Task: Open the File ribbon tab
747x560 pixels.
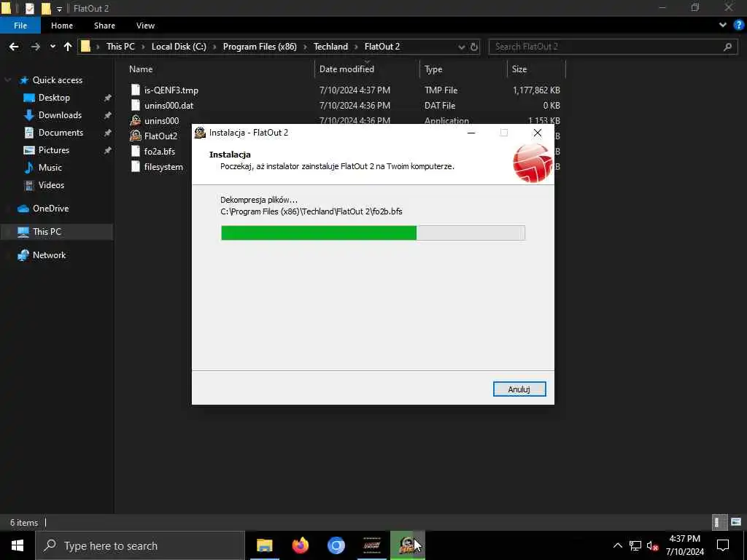Action: click(20, 26)
